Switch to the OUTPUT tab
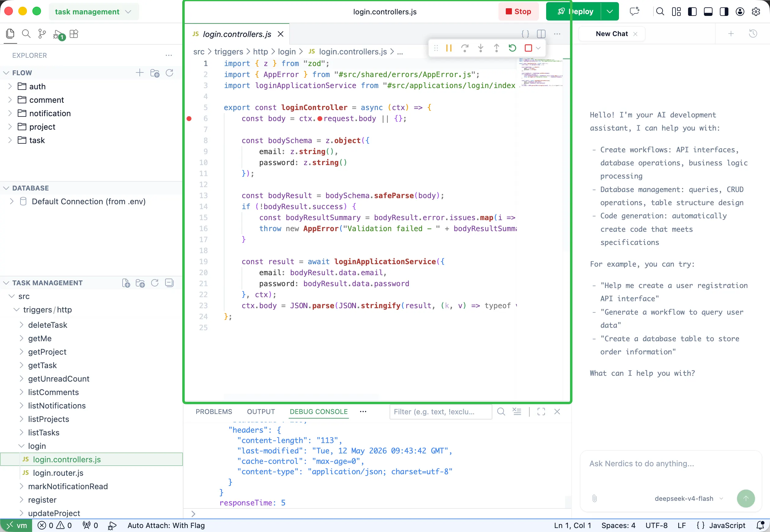The width and height of the screenshot is (770, 532). coord(261,411)
